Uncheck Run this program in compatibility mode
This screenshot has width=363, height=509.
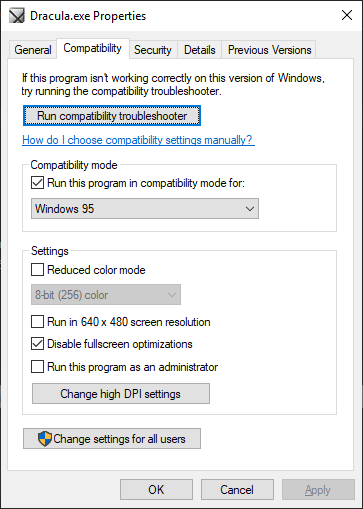(x=37, y=183)
